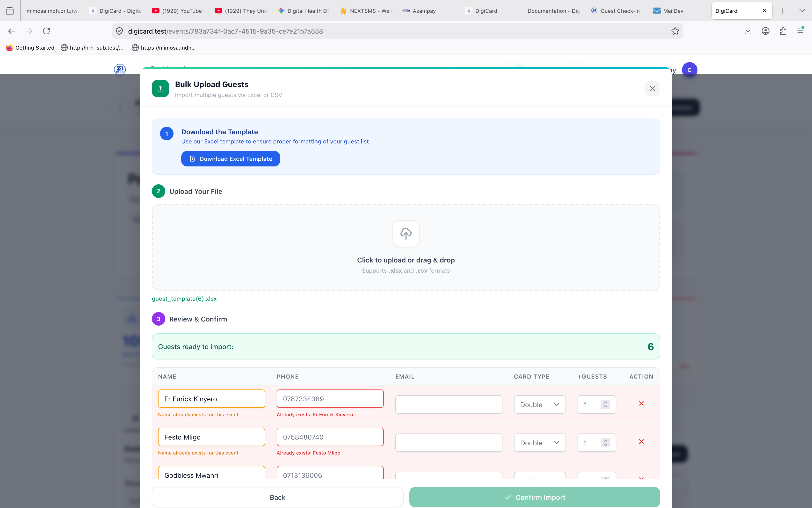Image resolution: width=812 pixels, height=508 pixels.
Task: Click the browser forward arrow
Action: click(x=29, y=31)
